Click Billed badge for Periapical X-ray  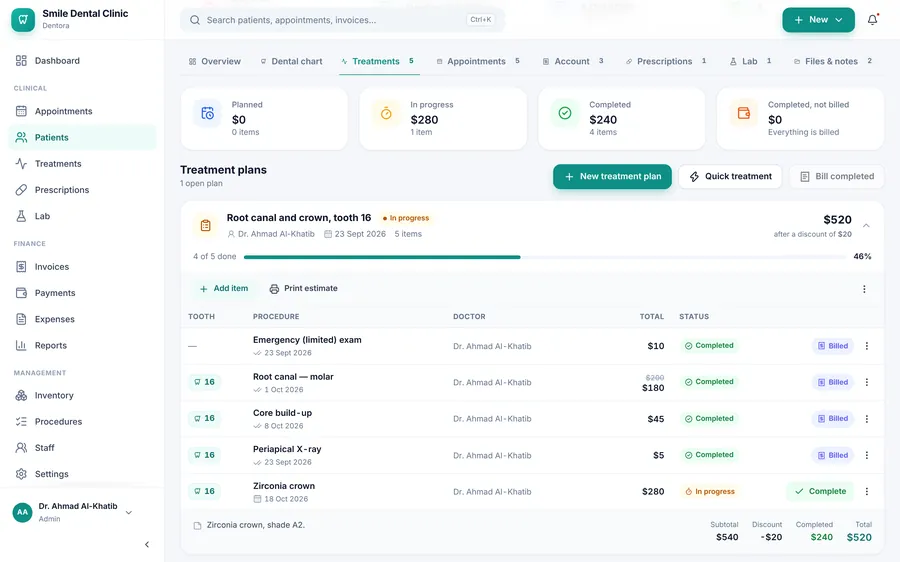pyautogui.click(x=832, y=455)
